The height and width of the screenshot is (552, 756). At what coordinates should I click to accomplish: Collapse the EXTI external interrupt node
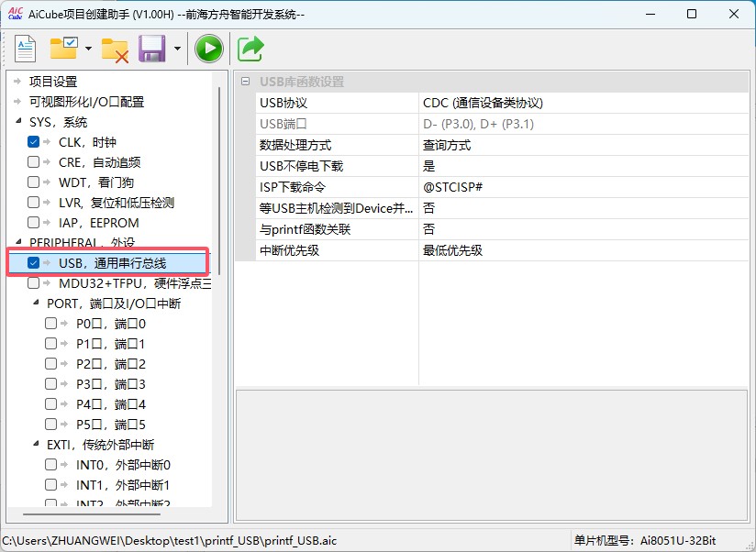[x=36, y=443]
